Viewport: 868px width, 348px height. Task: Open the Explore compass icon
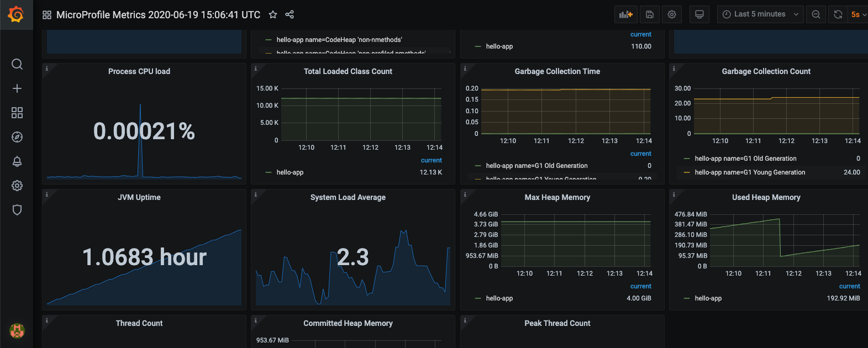[17, 137]
